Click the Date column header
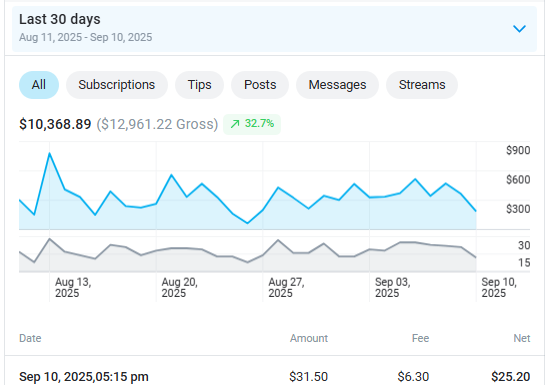549x385 pixels. (30, 338)
